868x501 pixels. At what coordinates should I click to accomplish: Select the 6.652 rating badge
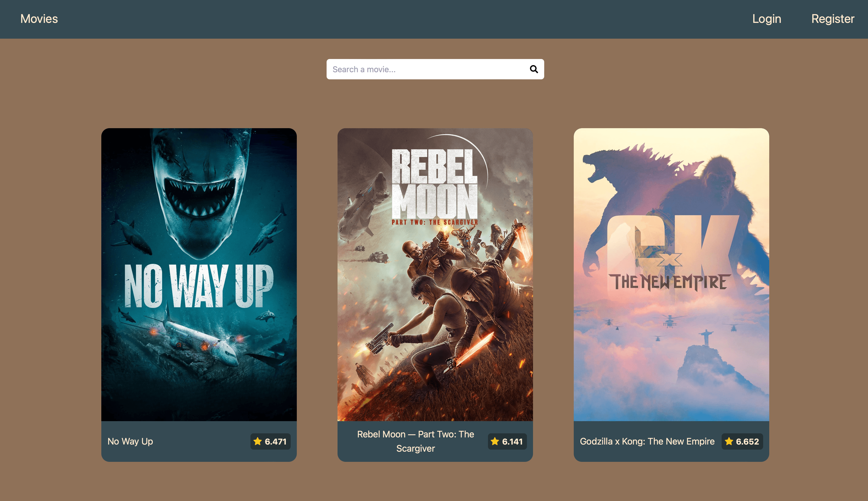742,441
